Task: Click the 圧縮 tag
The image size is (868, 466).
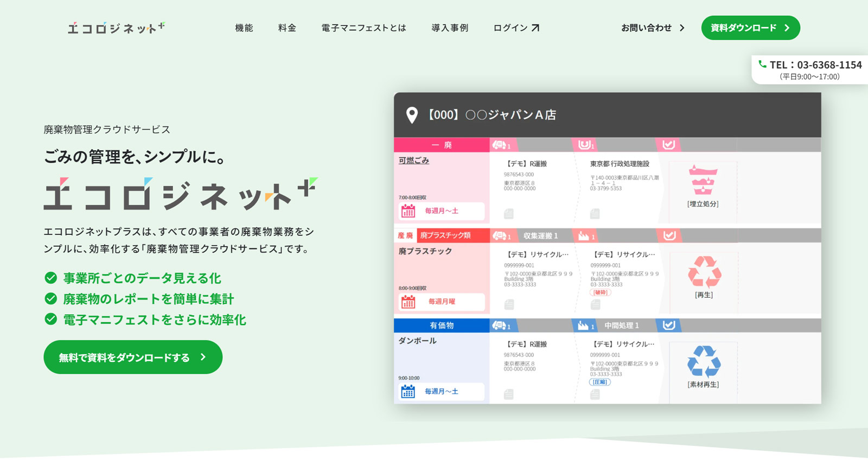Action: pos(599,382)
